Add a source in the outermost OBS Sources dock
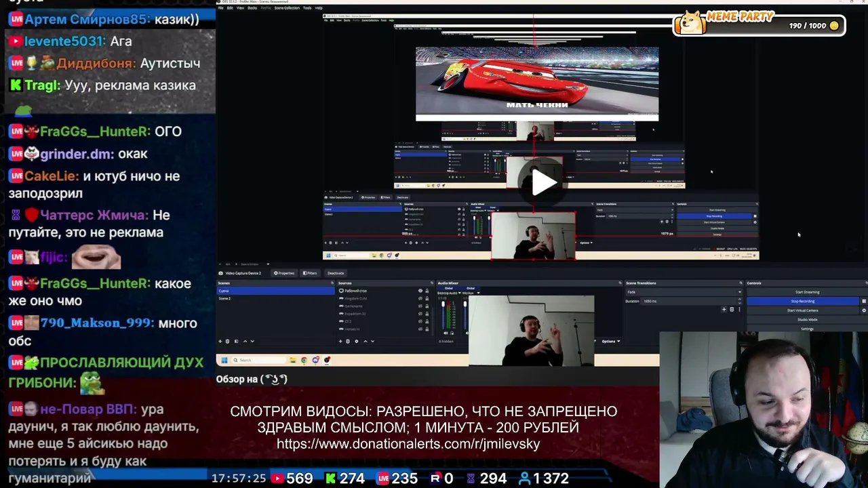This screenshot has height=488, width=868. pos(341,341)
